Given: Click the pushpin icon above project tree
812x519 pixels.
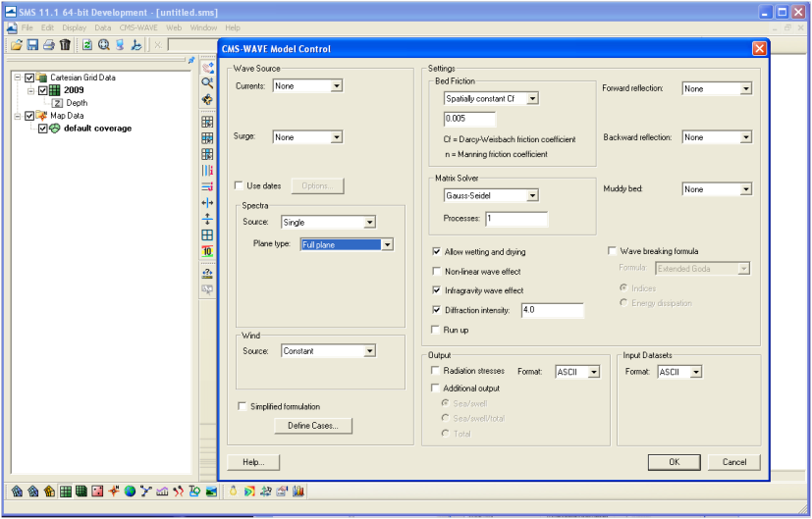Looking at the screenshot, I should 191,61.
